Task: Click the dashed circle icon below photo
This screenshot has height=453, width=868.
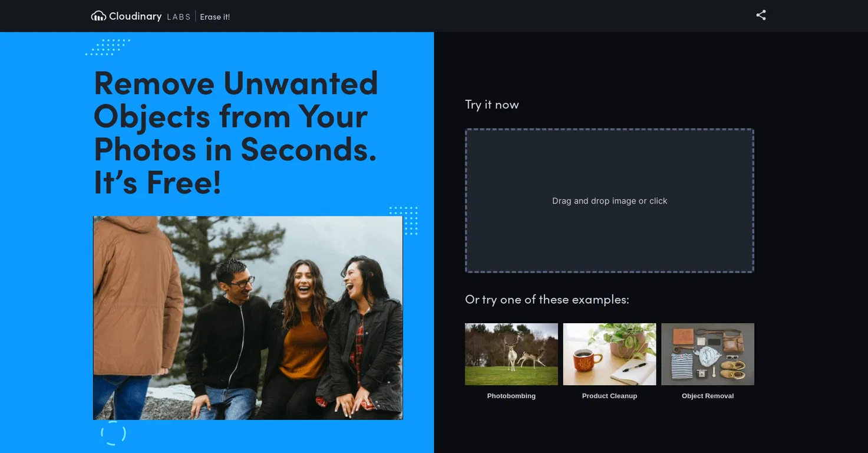Action: pos(113,433)
